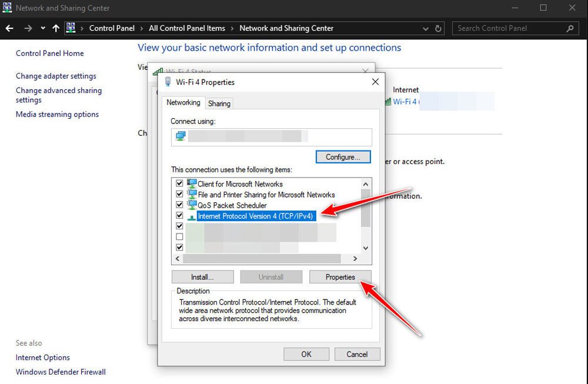The height and width of the screenshot is (384, 588).
Task: Toggle Client for Microsoft Networks checkbox
Action: pyautogui.click(x=179, y=183)
